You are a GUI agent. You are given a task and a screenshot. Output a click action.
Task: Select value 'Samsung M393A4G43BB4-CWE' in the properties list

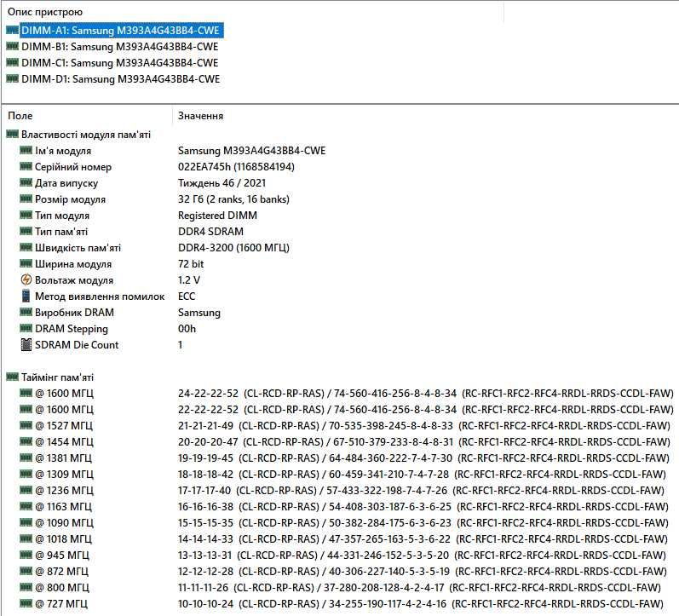tap(251, 151)
